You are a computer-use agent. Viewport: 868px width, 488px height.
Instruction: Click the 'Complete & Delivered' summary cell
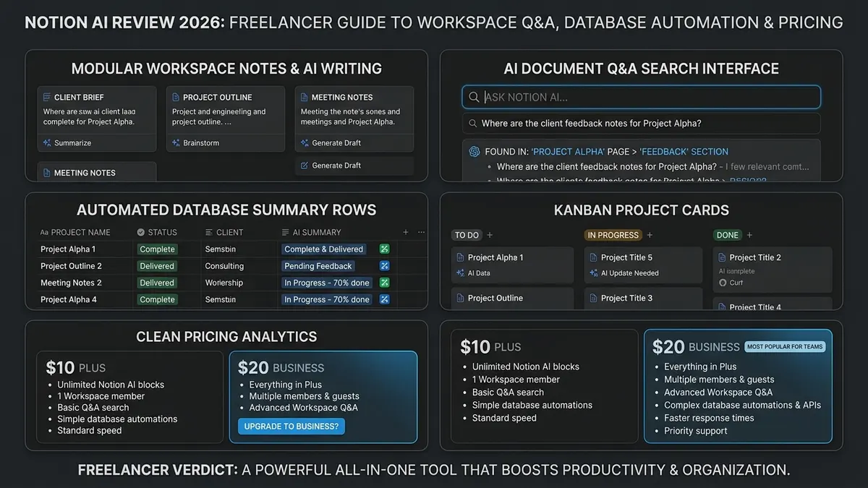click(x=324, y=249)
